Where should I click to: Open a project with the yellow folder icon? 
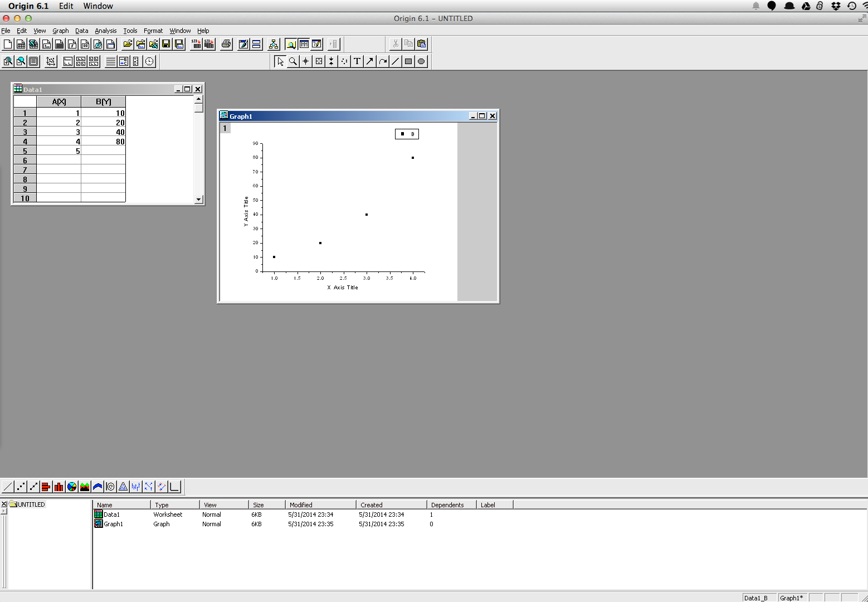128,44
